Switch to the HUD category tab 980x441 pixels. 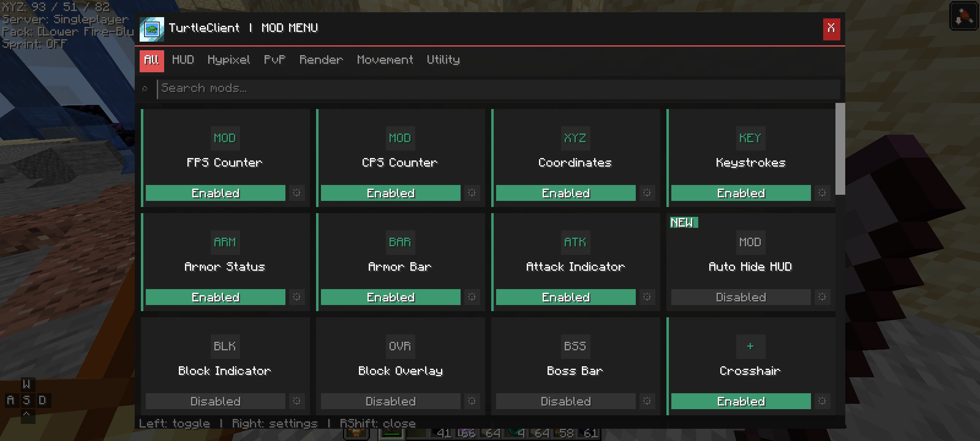click(183, 60)
